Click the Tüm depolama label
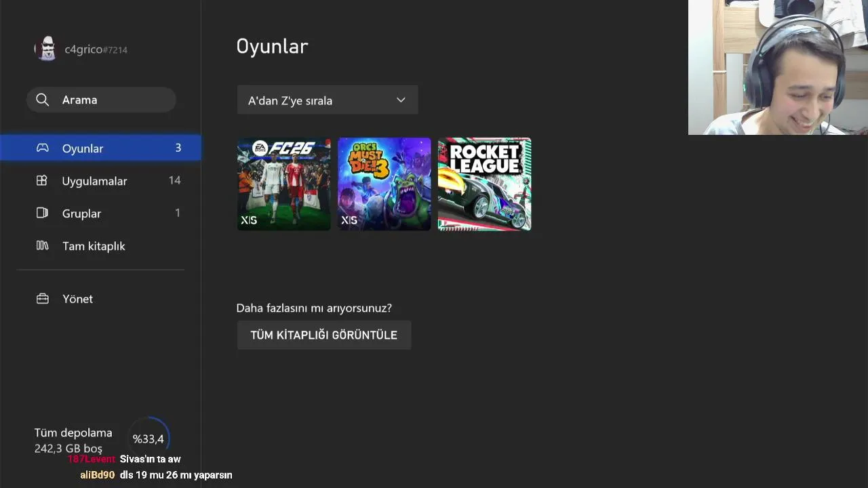This screenshot has height=488, width=868. (73, 432)
